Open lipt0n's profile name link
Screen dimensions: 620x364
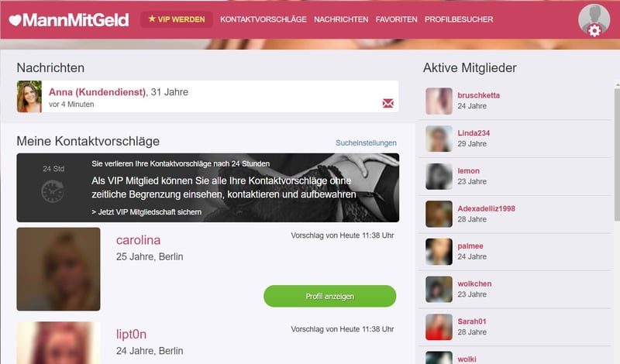pyautogui.click(x=131, y=335)
